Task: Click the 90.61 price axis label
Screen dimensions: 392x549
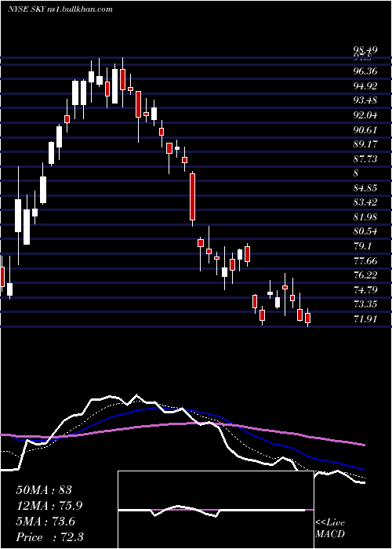Action: click(x=365, y=130)
